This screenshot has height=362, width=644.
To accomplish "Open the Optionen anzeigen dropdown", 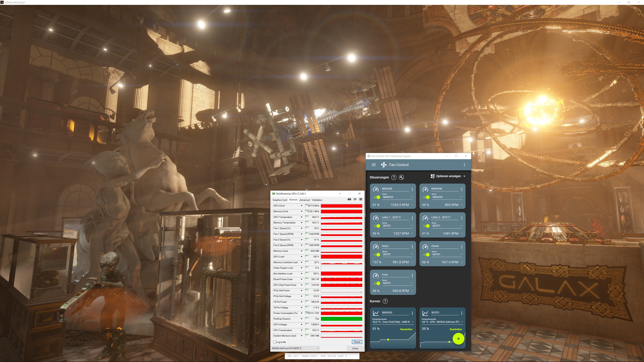I will pyautogui.click(x=448, y=176).
